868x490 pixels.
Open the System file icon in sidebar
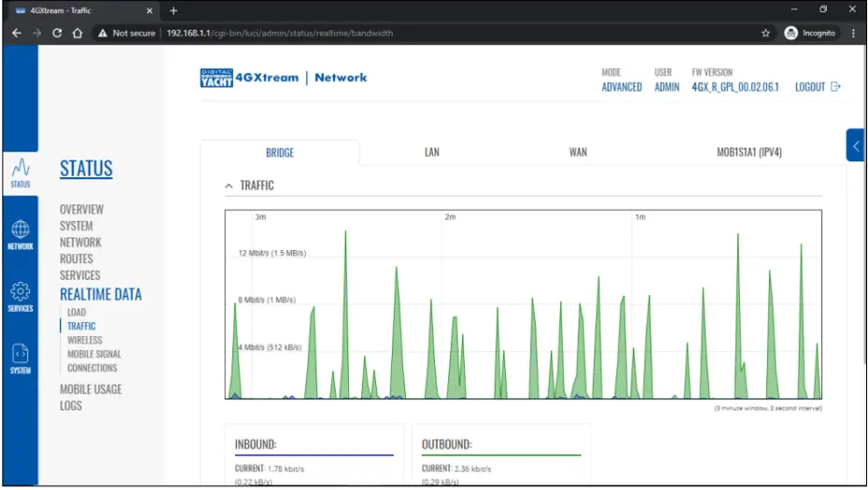(x=20, y=358)
